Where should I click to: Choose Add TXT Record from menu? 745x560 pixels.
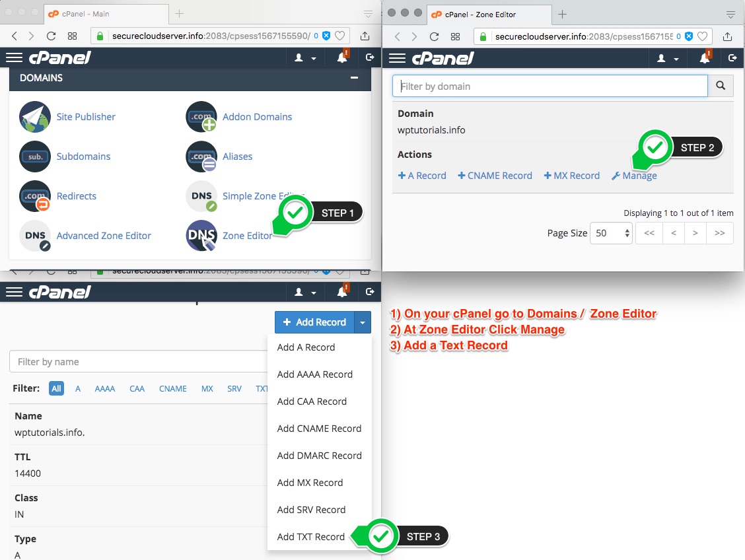[x=310, y=537]
